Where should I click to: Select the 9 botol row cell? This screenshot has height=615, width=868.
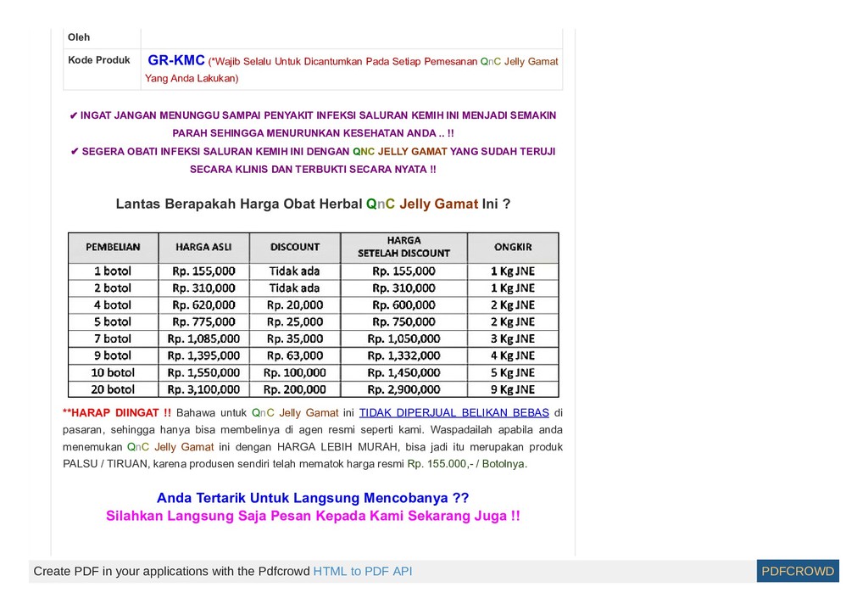pos(113,355)
